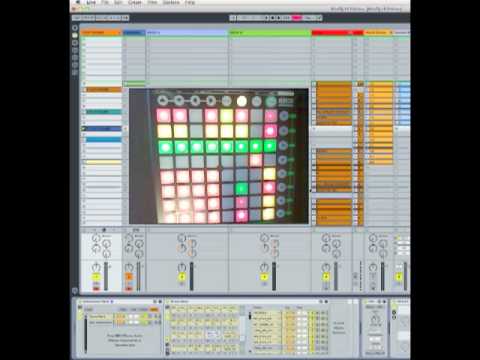Click the Instrument Rack save preset icon
Screen dimensions: 480x360
(x=160, y=302)
